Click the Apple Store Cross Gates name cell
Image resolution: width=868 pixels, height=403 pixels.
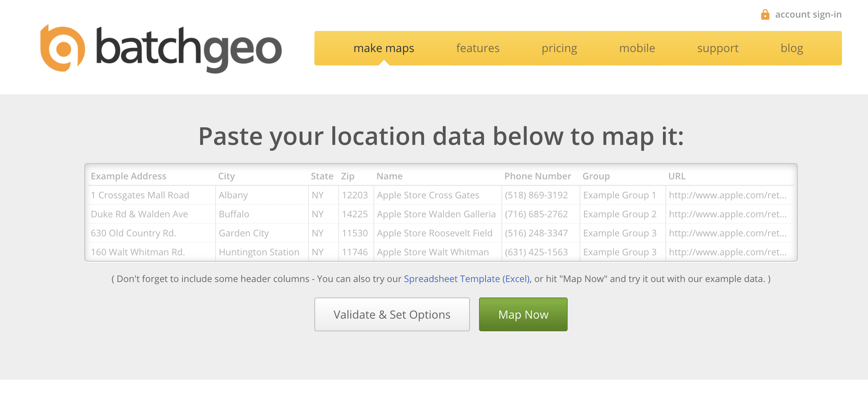[428, 195]
